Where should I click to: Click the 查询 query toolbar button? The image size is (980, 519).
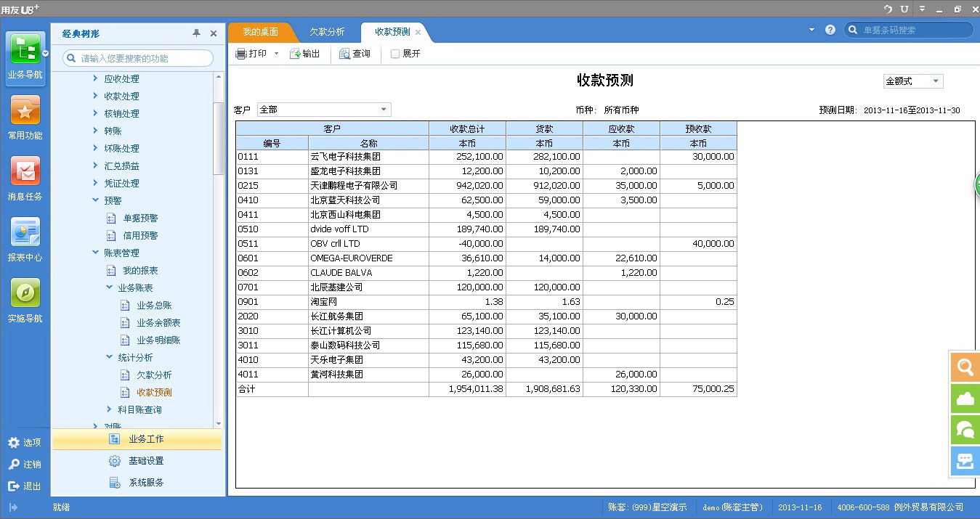pos(355,54)
